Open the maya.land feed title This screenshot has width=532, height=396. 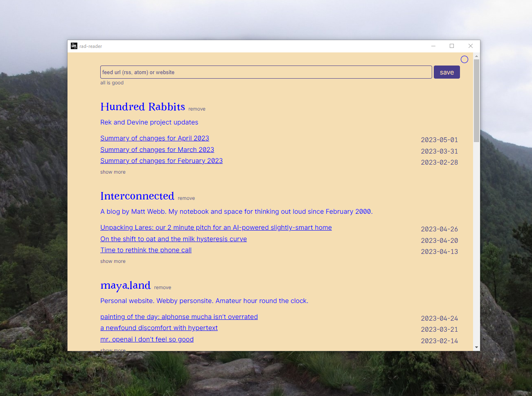pos(126,285)
